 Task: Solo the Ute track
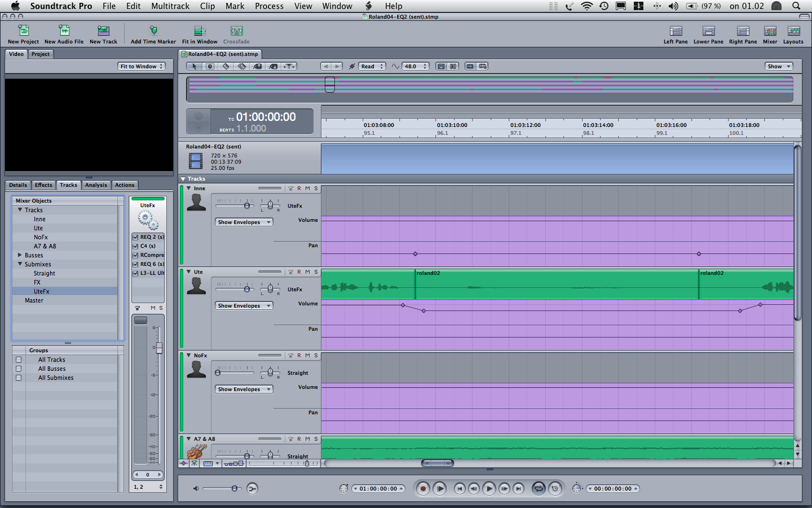(316, 272)
